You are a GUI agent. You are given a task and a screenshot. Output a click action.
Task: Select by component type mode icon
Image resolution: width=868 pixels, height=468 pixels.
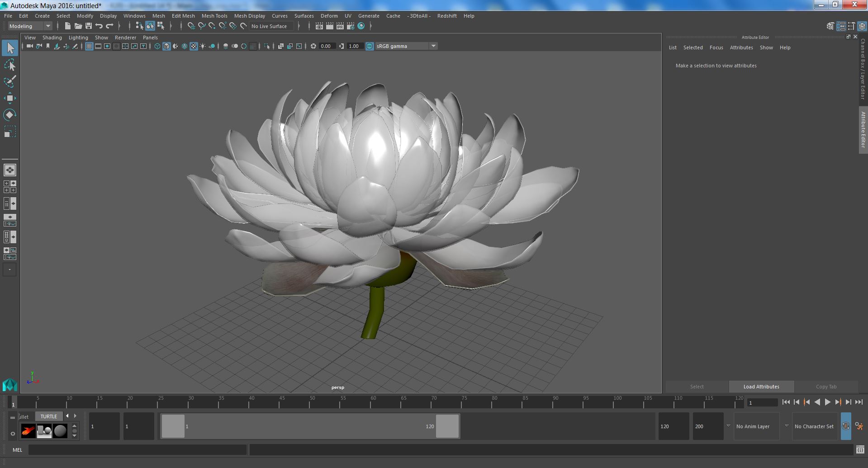[161, 26]
